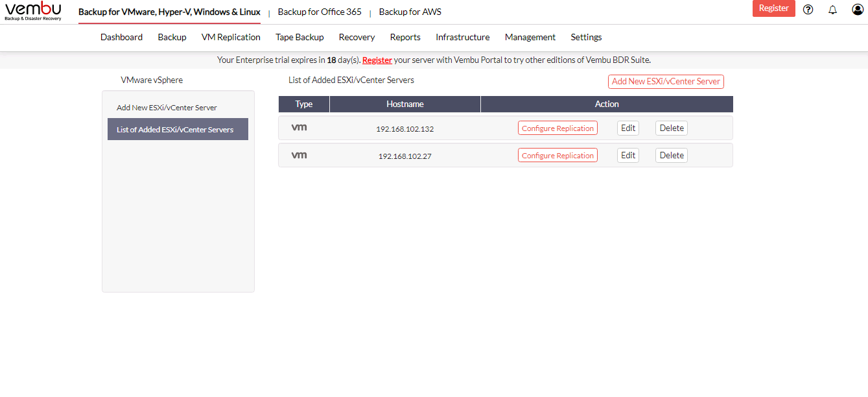Delete the 192.168.102.132 server entry
This screenshot has width=868, height=397.
tap(672, 128)
